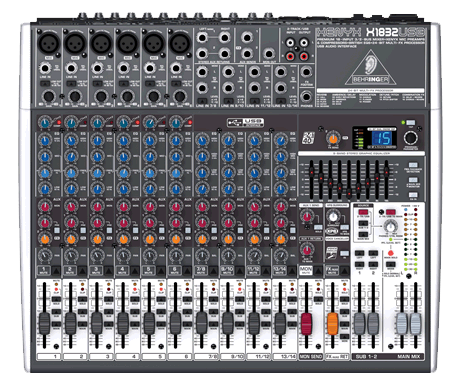Select the MAIN MIX source button
This screenshot has width=461, height=385.
(x=363, y=235)
